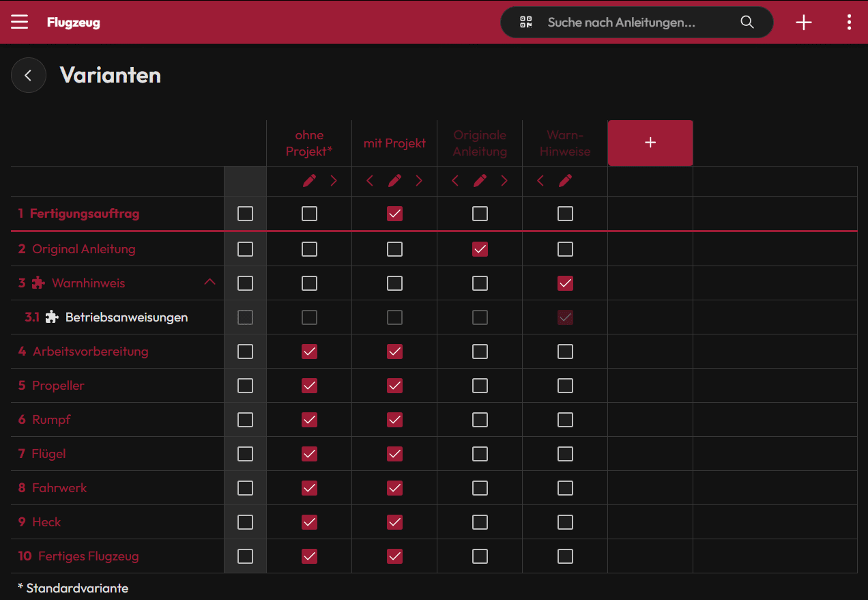The image size is (868, 600).
Task: Move 'Originale Anleitung' column left with arrow
Action: 455,181
